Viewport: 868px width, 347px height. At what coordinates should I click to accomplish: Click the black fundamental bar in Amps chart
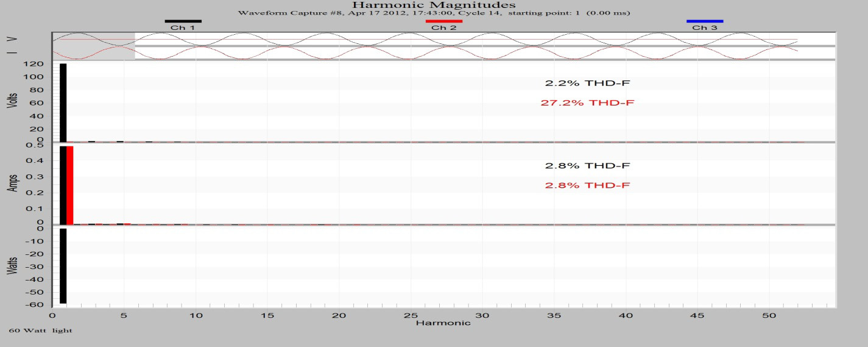(63, 185)
